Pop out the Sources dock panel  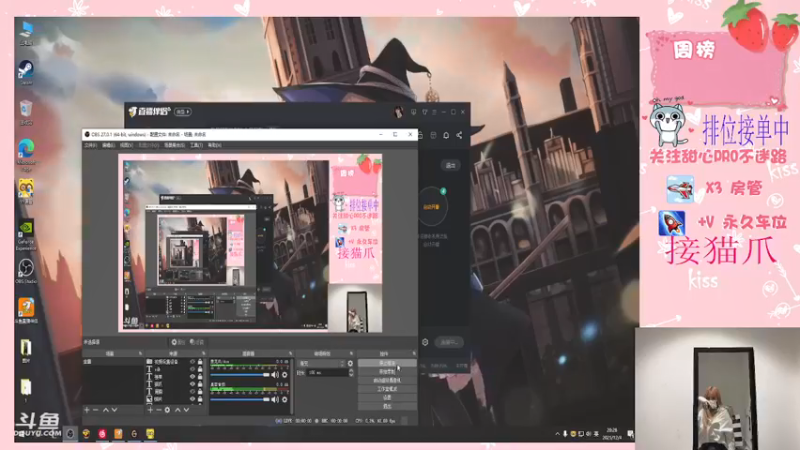point(204,353)
